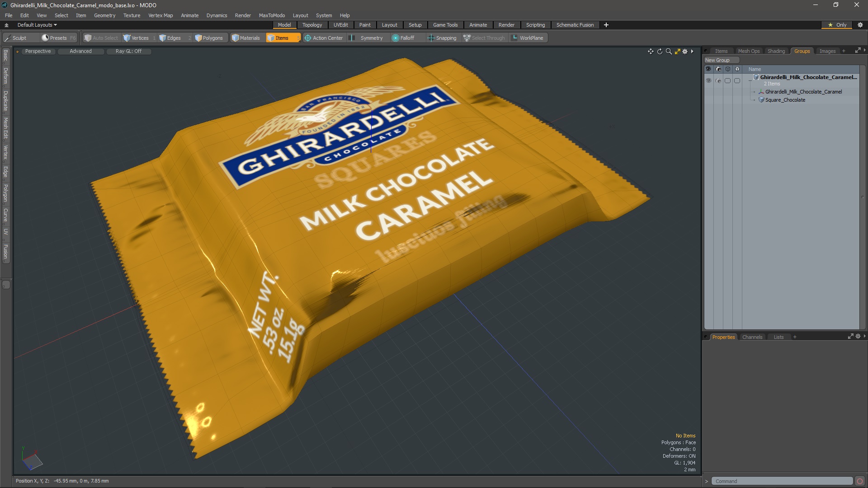868x488 pixels.
Task: Switch to Images panel tab
Action: [827, 51]
